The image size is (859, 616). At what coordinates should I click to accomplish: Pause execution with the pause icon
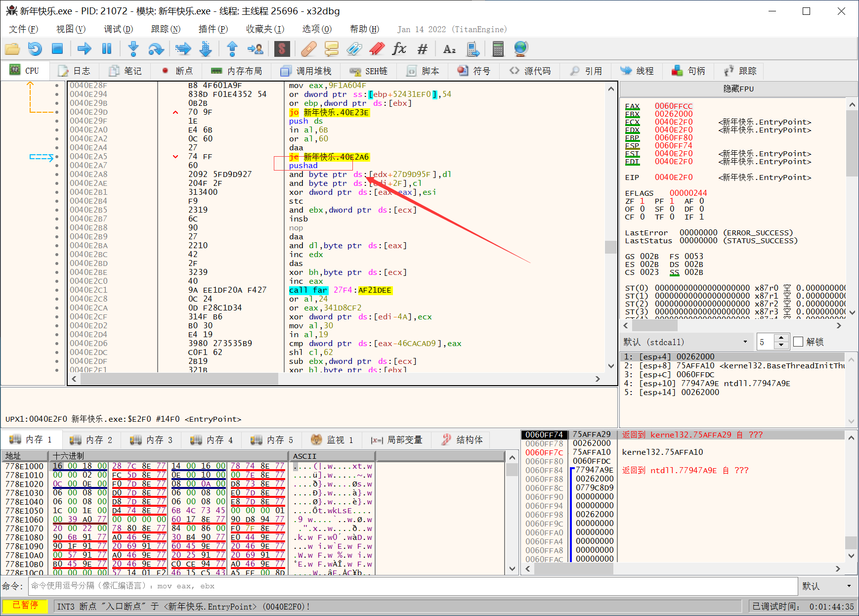[106, 49]
